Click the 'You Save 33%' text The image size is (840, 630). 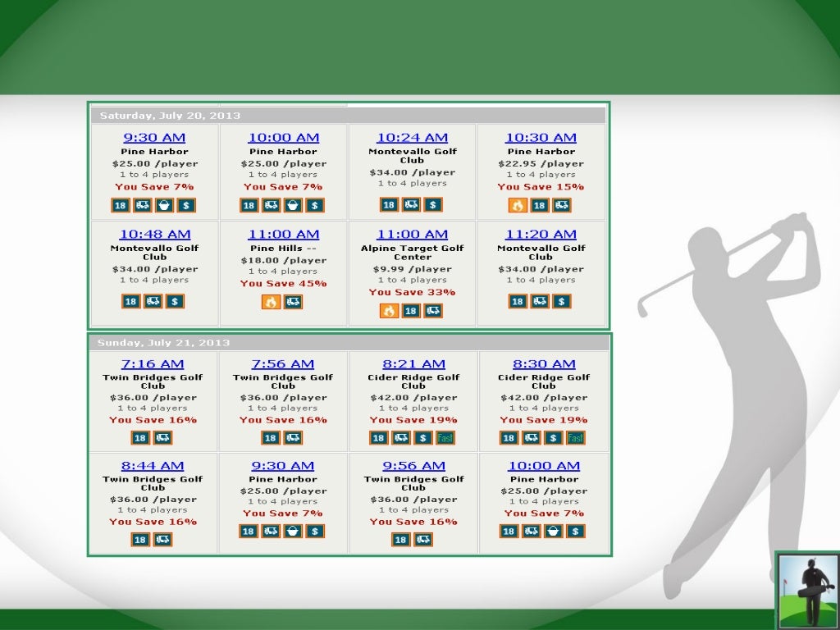tap(412, 292)
